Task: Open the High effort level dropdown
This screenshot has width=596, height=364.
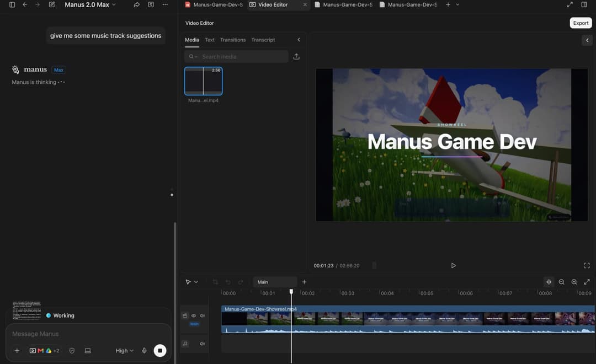Action: click(124, 351)
